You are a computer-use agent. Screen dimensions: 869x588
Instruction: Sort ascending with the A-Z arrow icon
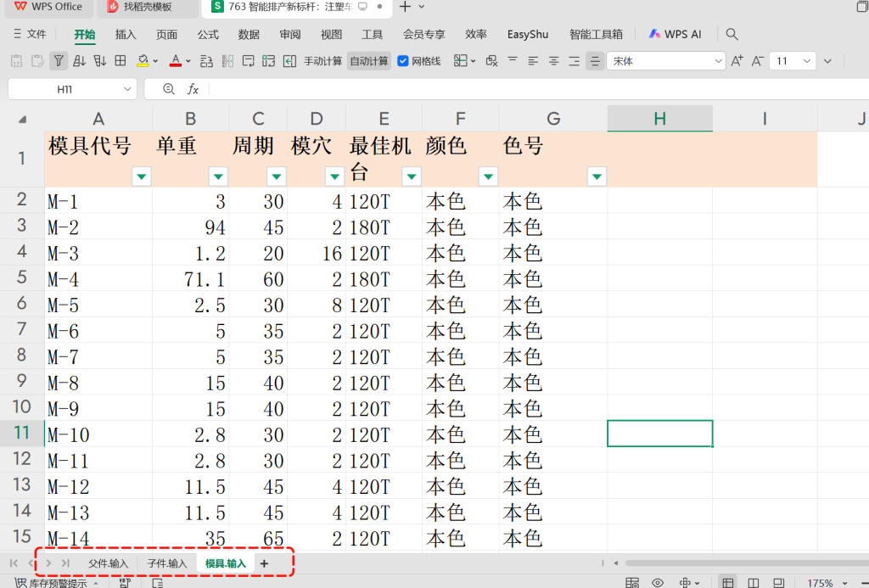79,61
